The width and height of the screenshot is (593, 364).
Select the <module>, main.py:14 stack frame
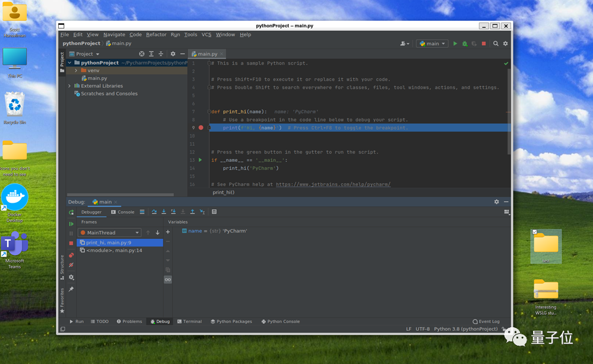(x=114, y=250)
